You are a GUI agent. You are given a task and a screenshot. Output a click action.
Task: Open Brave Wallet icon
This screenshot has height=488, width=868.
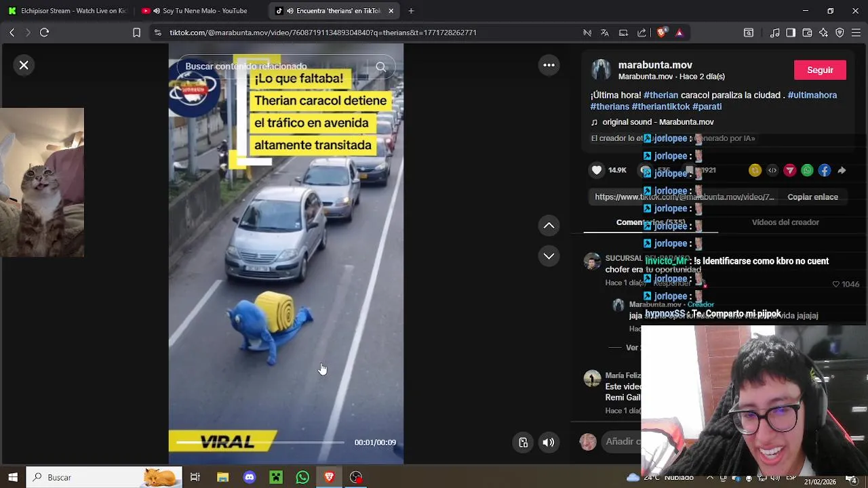(807, 33)
